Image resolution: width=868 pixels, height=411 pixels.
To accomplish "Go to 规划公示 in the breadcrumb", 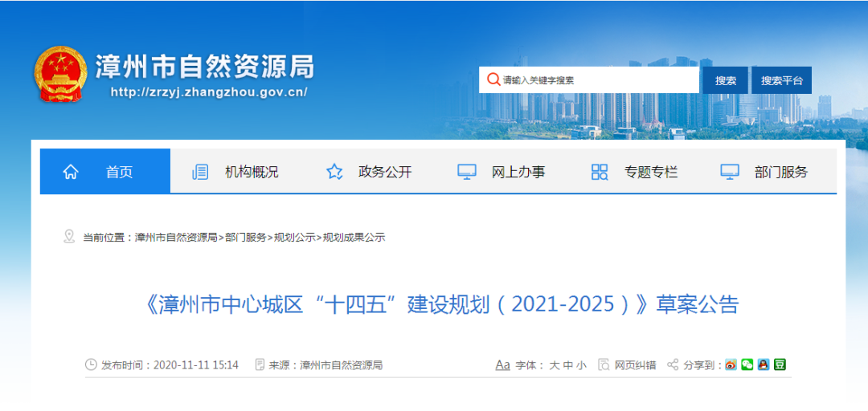I will [294, 238].
